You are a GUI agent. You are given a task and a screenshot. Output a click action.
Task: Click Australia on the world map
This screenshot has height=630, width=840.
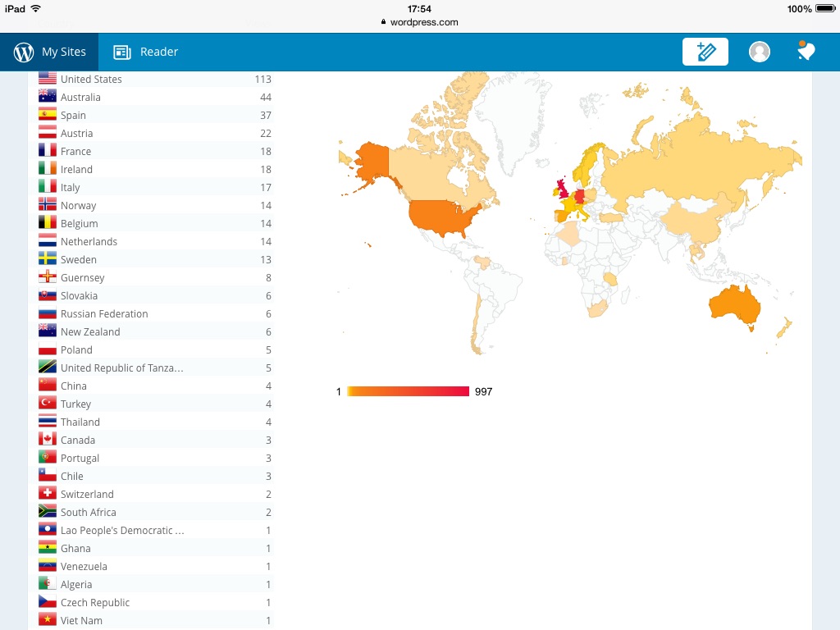click(x=733, y=306)
